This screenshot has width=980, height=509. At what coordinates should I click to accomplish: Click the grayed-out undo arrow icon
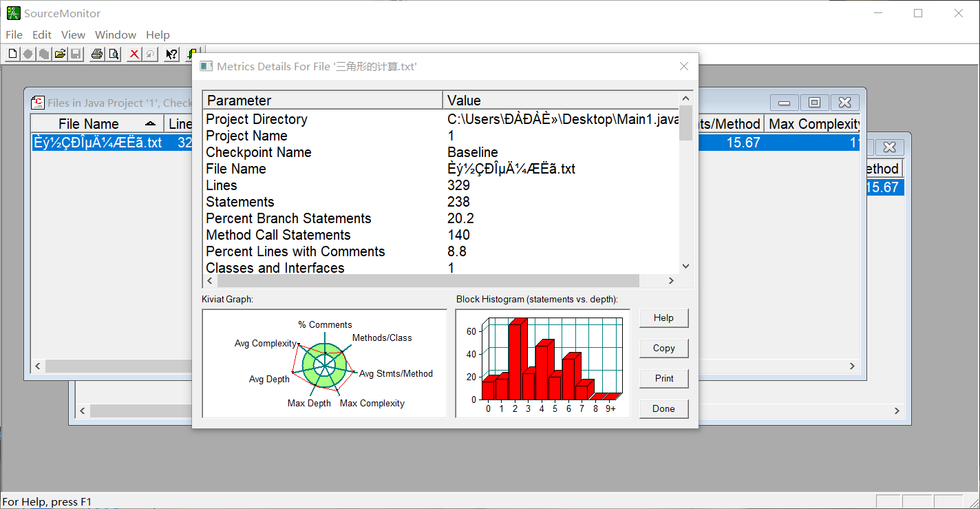tap(150, 54)
